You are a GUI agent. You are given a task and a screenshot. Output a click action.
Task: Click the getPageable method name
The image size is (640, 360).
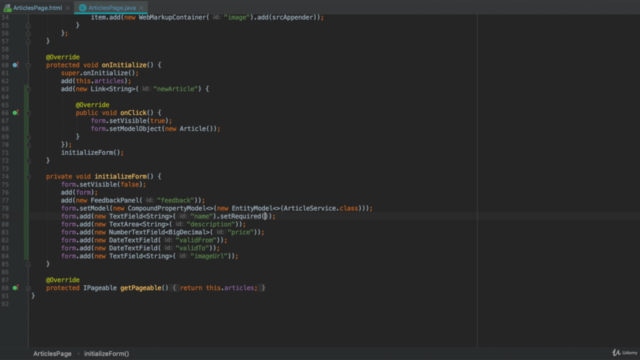click(140, 288)
